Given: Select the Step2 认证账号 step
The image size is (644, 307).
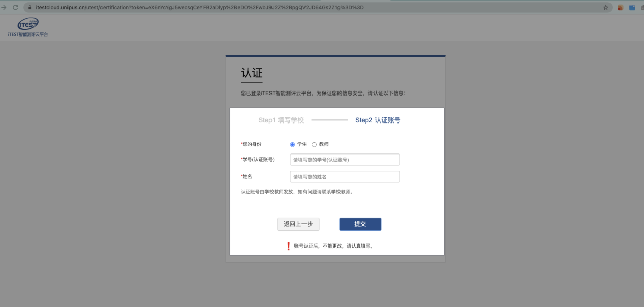Looking at the screenshot, I should click(x=378, y=120).
